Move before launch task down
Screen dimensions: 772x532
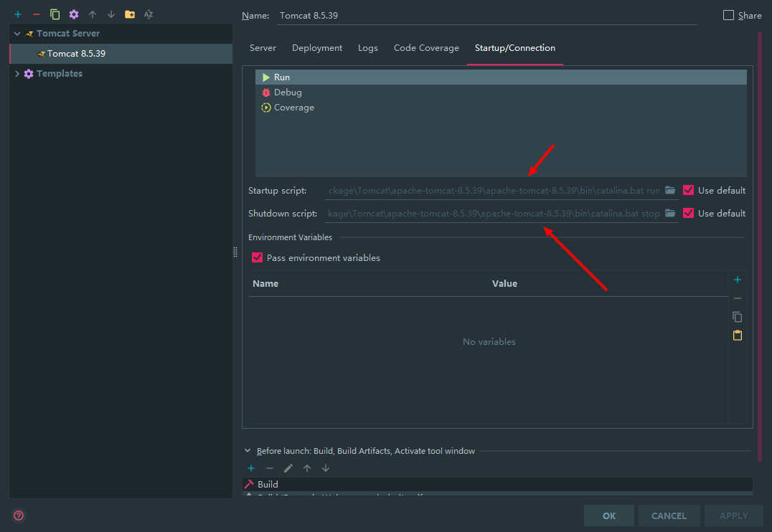point(326,468)
